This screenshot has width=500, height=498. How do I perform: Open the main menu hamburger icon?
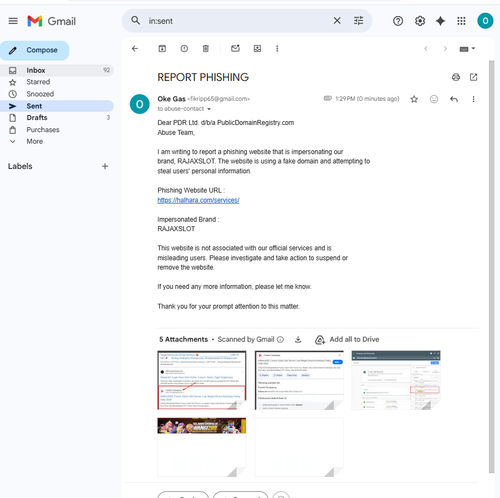[x=13, y=21]
